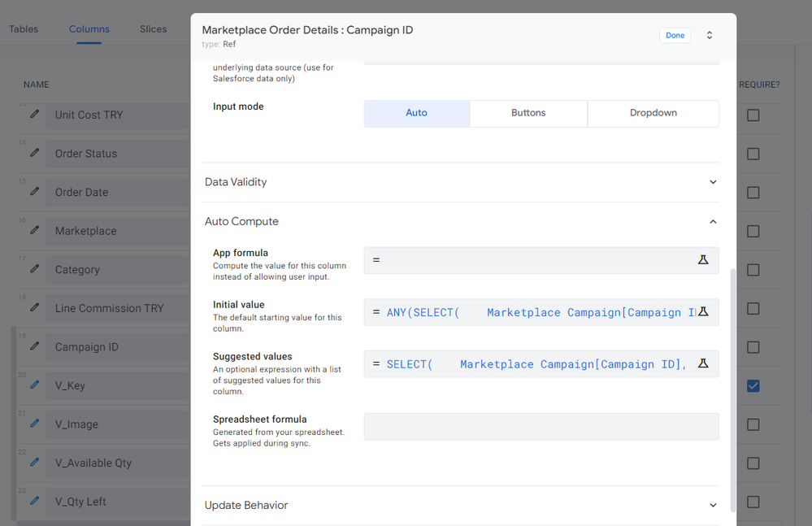Open expression assistant flask for App formula
Screen dimensions: 812x526
703,260
